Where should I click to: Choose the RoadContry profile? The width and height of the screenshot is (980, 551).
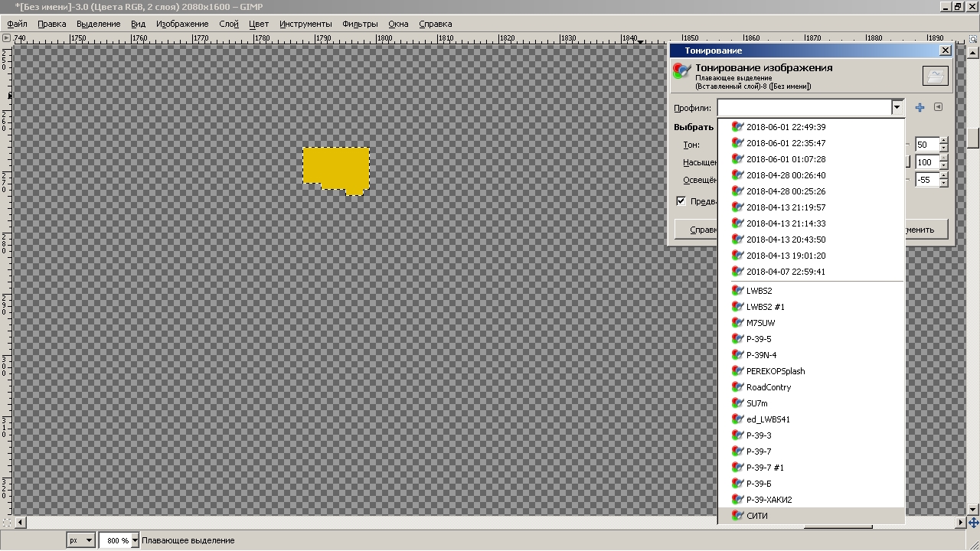pyautogui.click(x=812, y=387)
